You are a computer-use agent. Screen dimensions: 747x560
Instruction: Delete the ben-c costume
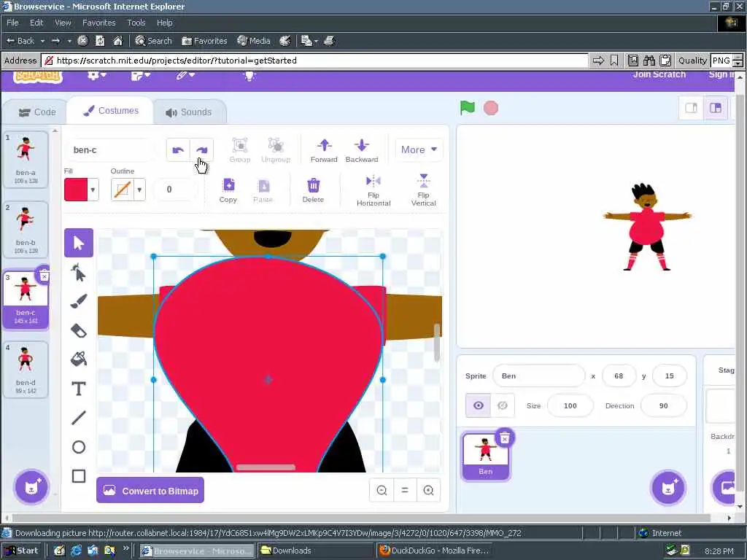[x=44, y=276]
